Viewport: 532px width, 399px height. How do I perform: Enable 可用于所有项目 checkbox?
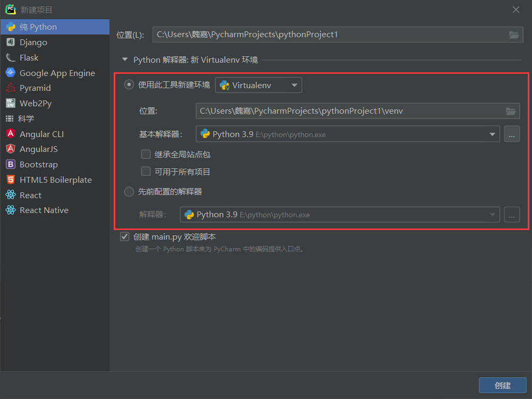146,171
